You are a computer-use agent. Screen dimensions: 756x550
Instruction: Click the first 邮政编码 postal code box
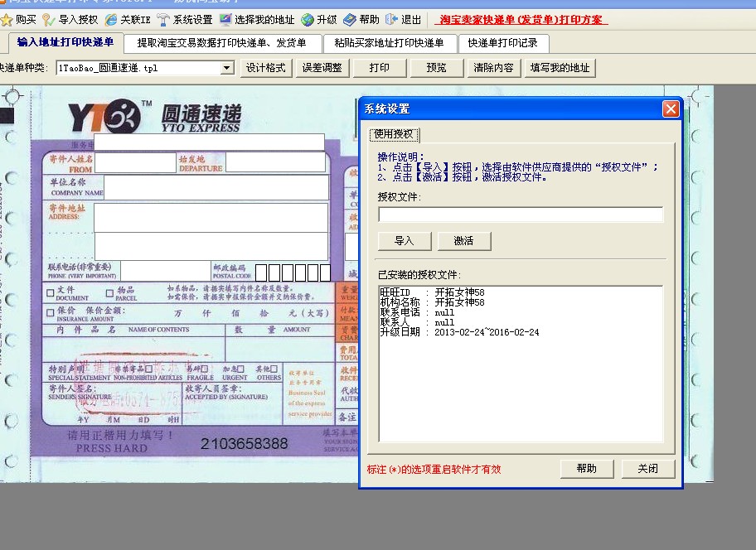click(261, 273)
